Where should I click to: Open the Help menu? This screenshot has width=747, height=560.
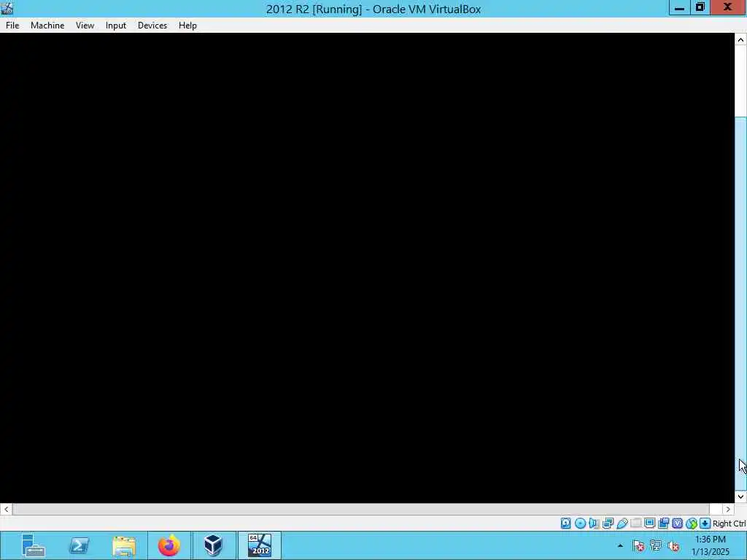pyautogui.click(x=187, y=26)
